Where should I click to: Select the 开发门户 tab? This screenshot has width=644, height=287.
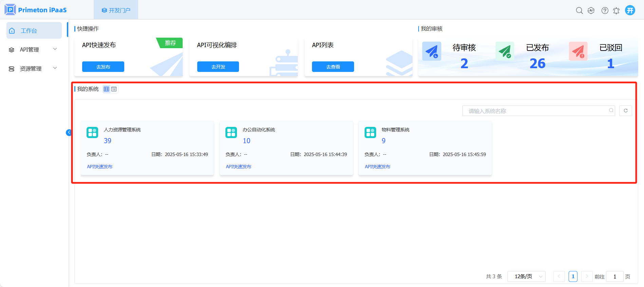point(116,10)
